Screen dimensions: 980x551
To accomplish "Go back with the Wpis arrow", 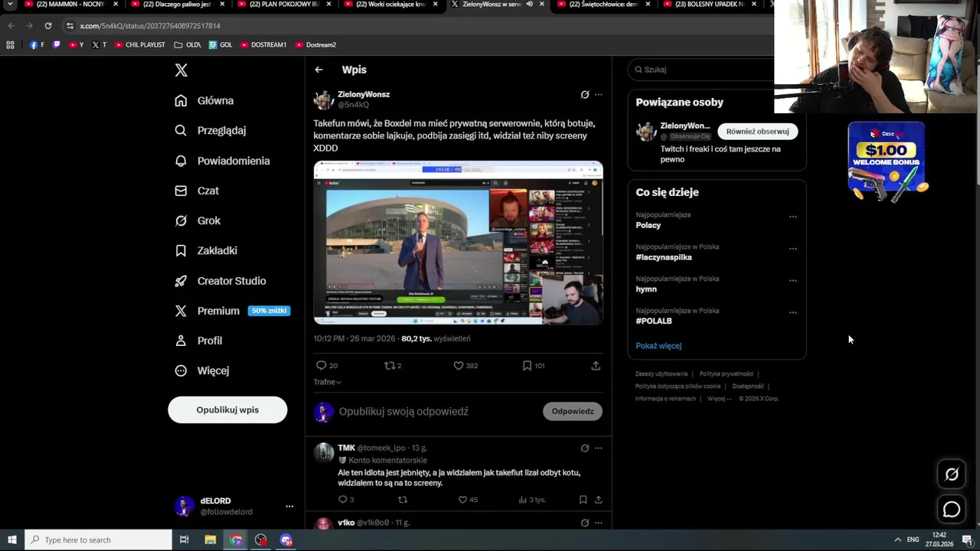I will [318, 70].
